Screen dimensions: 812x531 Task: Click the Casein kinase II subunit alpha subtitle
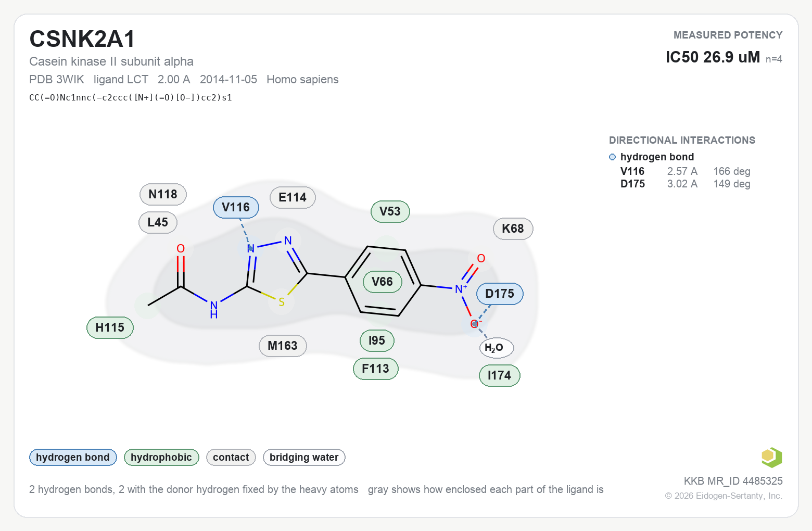point(111,61)
